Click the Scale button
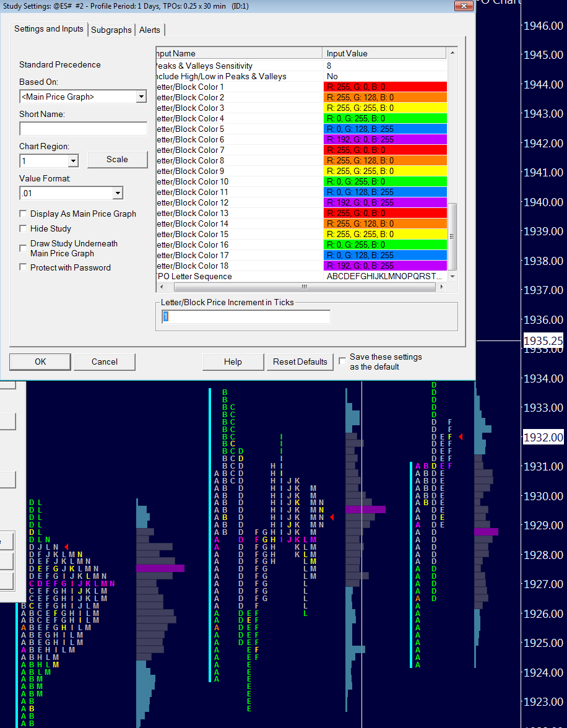This screenshot has height=728, width=567. 117,159
